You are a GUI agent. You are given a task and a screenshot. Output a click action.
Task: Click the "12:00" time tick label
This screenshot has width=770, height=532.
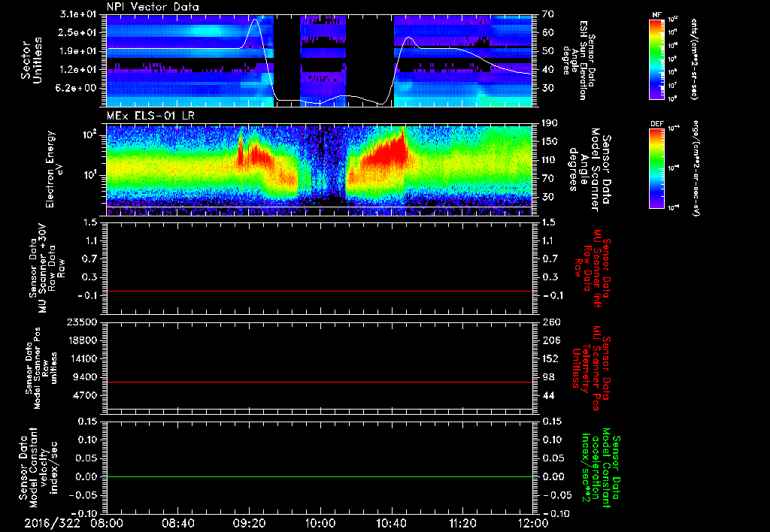[533, 523]
